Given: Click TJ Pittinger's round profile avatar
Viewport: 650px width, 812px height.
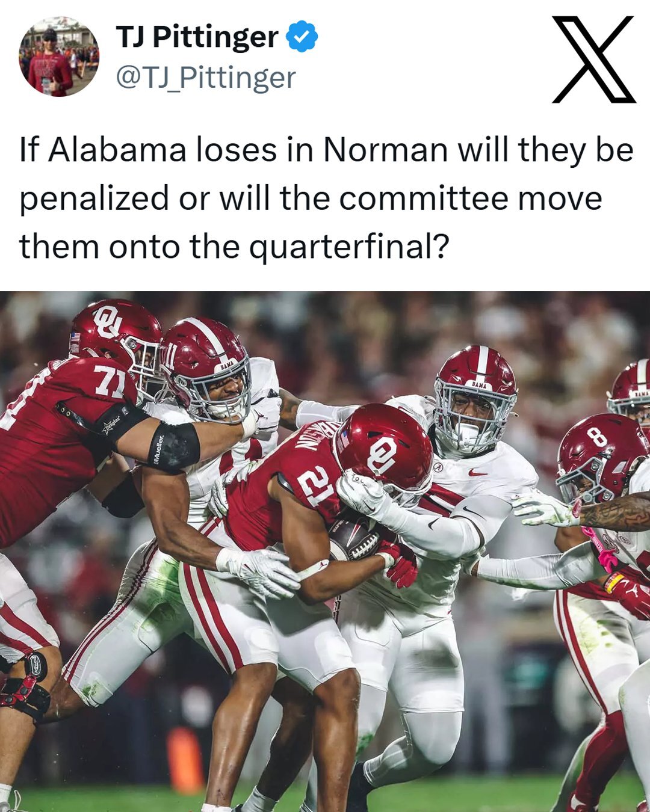Looking at the screenshot, I should 58,57.
